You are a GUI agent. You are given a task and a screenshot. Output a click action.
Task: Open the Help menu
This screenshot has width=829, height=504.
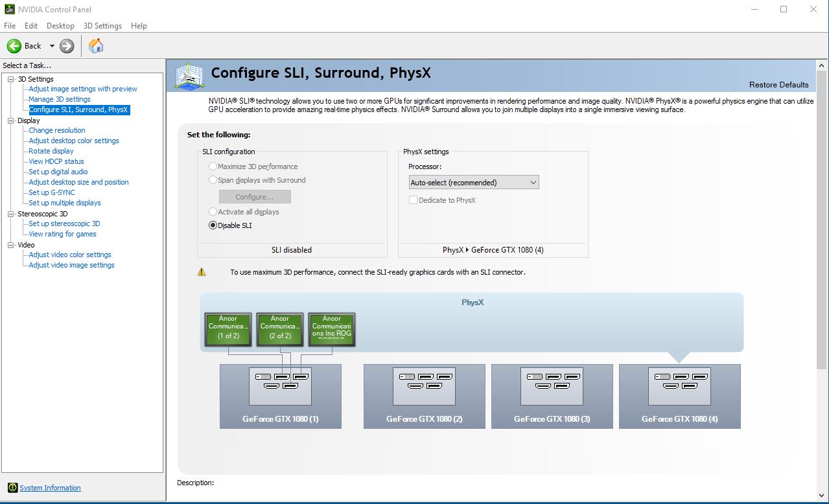139,26
